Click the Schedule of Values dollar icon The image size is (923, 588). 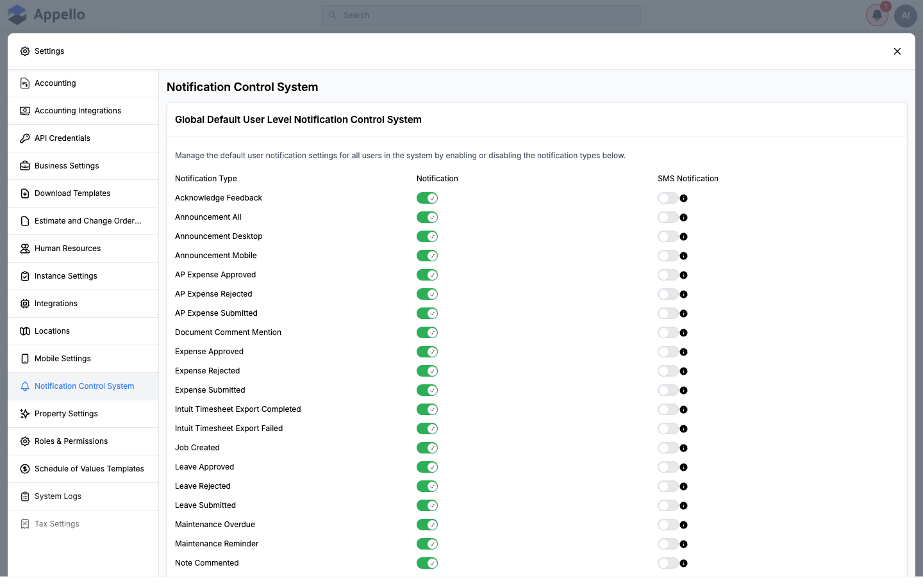(25, 469)
